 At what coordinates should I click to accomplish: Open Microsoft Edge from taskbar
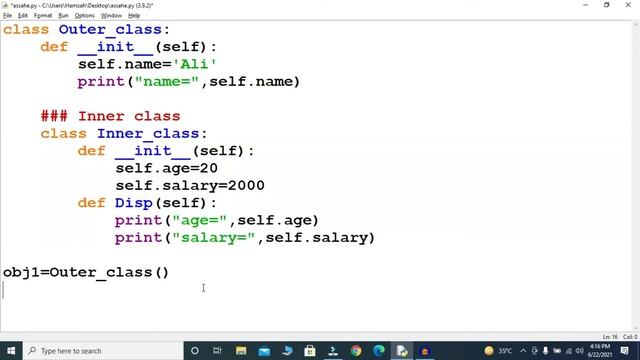point(379,351)
